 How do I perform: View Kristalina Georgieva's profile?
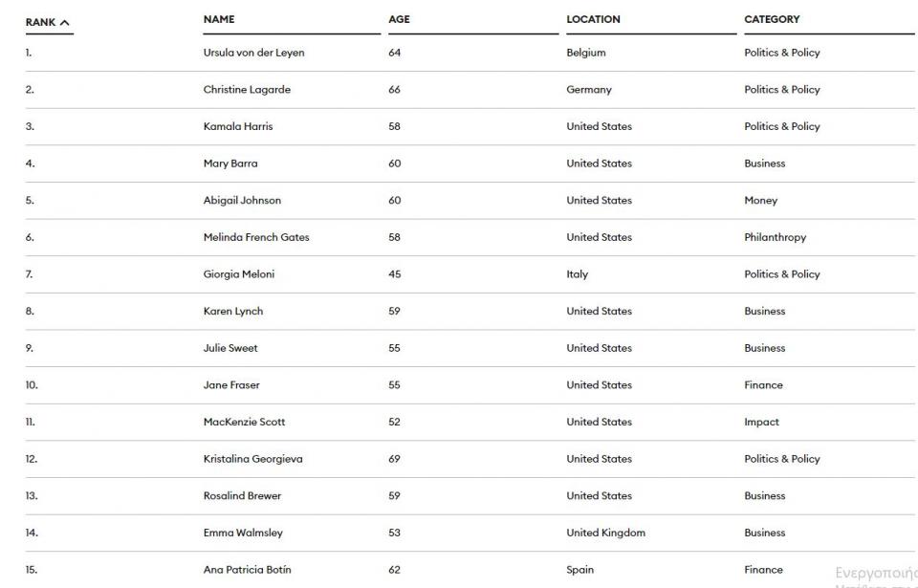tap(252, 459)
